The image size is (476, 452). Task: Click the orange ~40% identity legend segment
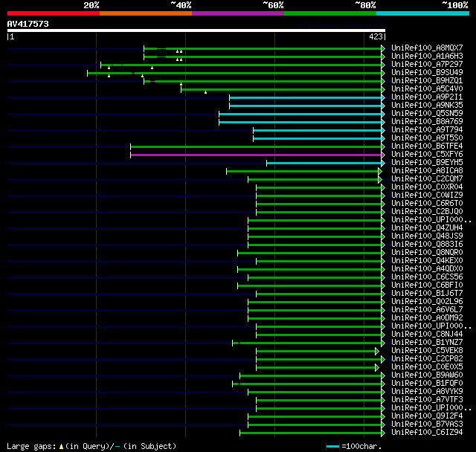[x=146, y=13]
